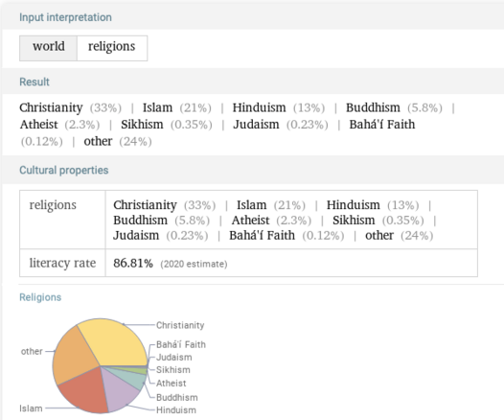Click the 'world' input interpretation box
This screenshot has height=420, width=504.
(48, 48)
